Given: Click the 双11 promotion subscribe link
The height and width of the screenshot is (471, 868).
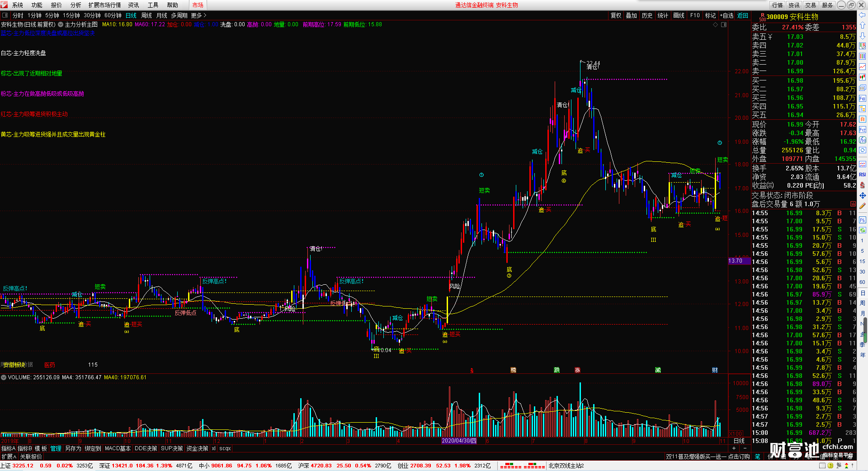Looking at the screenshot, I should coord(708,457).
